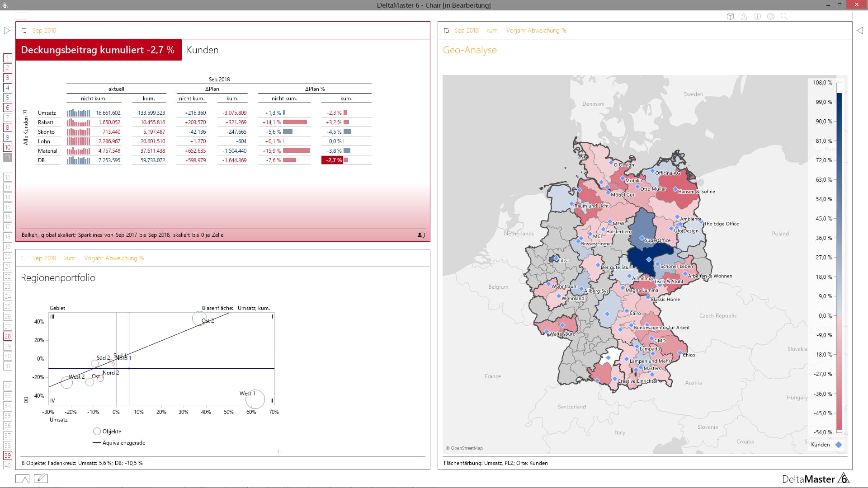Select the Ost 2 bubble in portfolio chart
The width and height of the screenshot is (868, 488).
coord(200,319)
